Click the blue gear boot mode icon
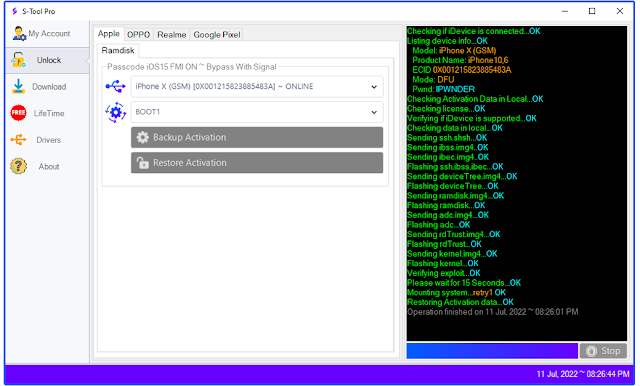640x386 pixels. click(116, 112)
